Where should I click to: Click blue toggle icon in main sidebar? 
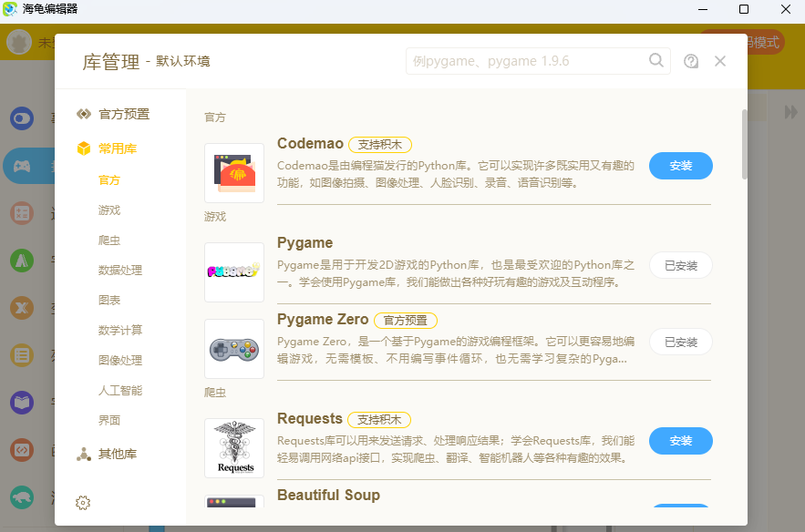[22, 118]
